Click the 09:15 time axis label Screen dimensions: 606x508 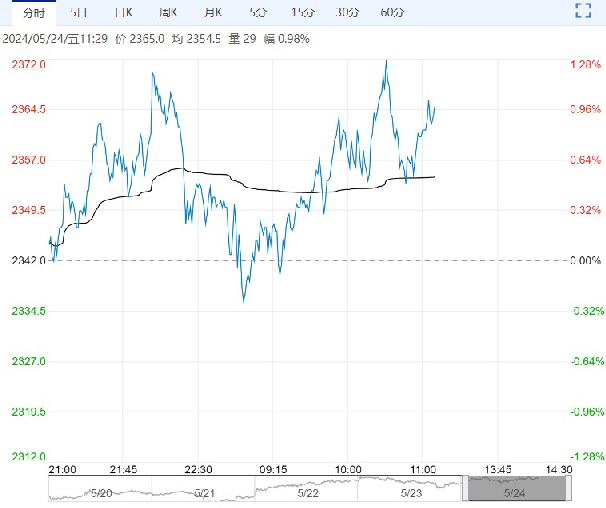pos(273,470)
